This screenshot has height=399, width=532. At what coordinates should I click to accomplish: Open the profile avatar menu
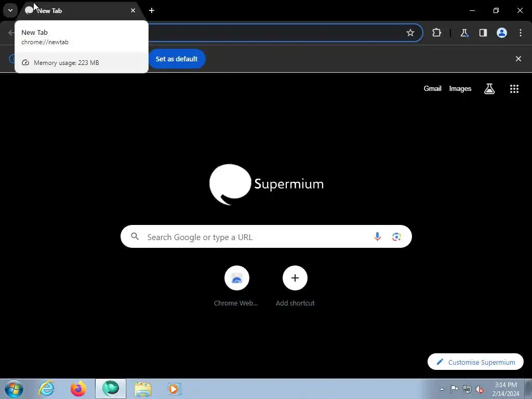click(502, 33)
